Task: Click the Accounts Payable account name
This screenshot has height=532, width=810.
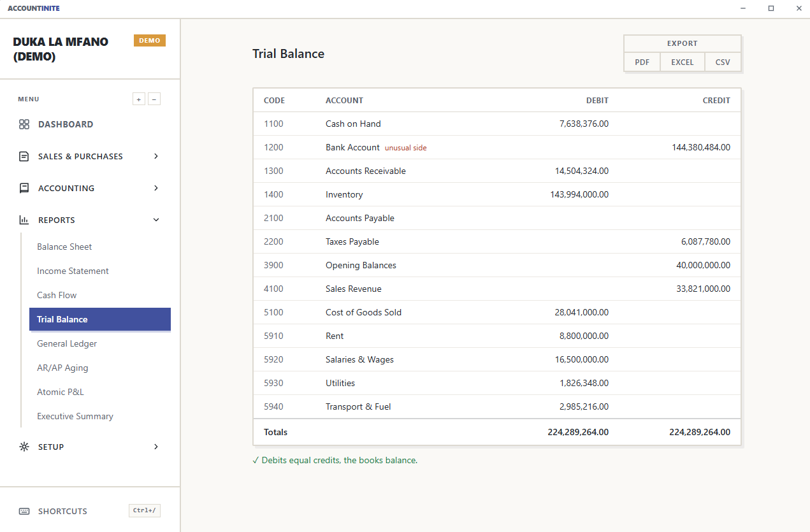Action: [360, 218]
